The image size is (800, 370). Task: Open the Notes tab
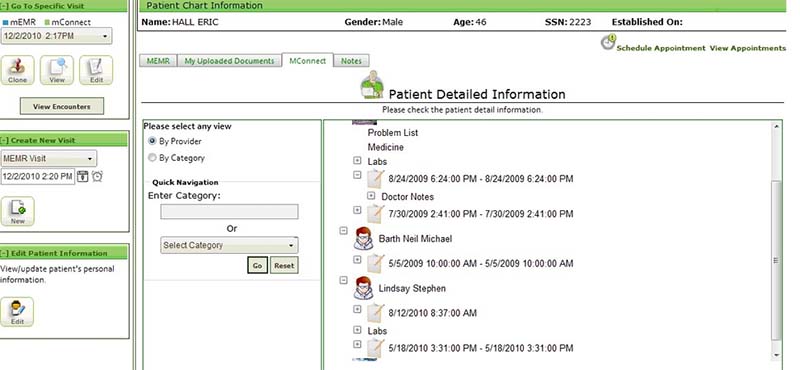(351, 61)
